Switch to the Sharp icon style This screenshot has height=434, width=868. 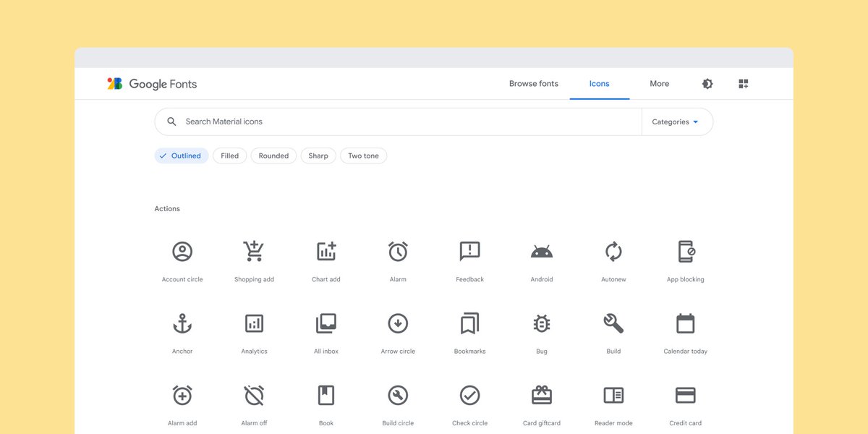click(x=318, y=156)
